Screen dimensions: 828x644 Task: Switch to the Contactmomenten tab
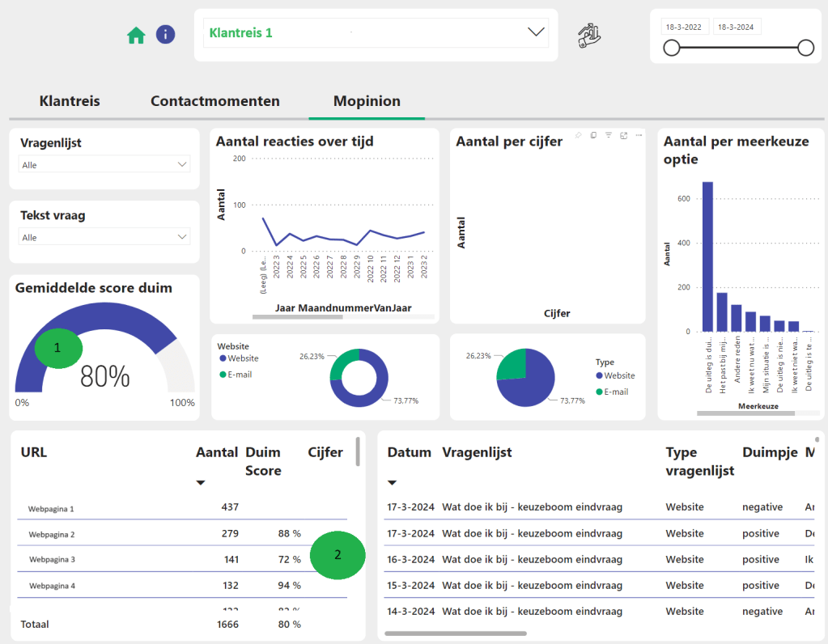(x=215, y=101)
